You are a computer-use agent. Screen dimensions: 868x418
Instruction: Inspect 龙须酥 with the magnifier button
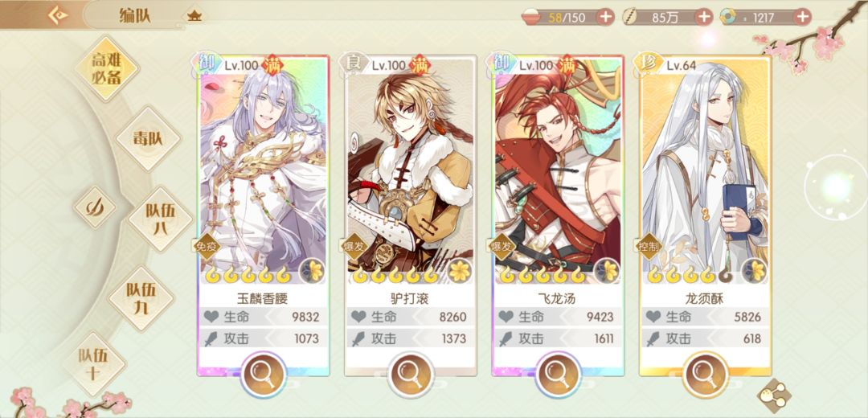706,375
